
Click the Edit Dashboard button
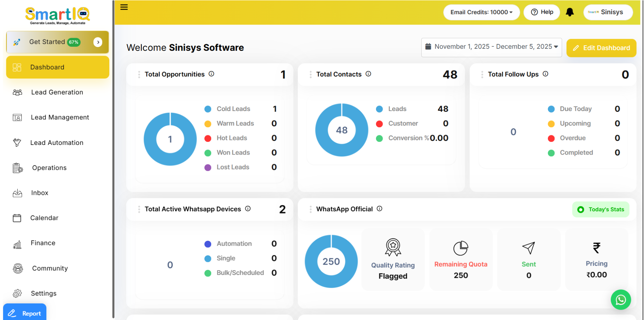[x=601, y=48]
